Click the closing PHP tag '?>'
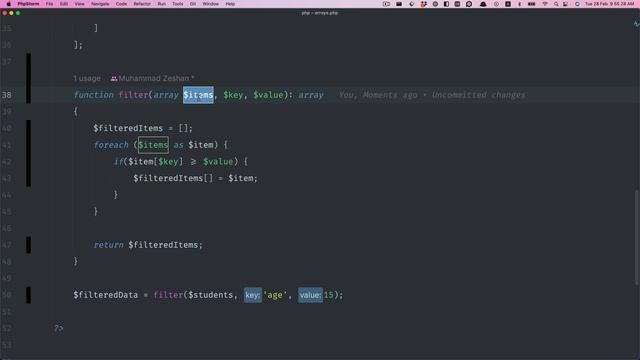Viewport: 640px width, 360px height. tap(59, 328)
